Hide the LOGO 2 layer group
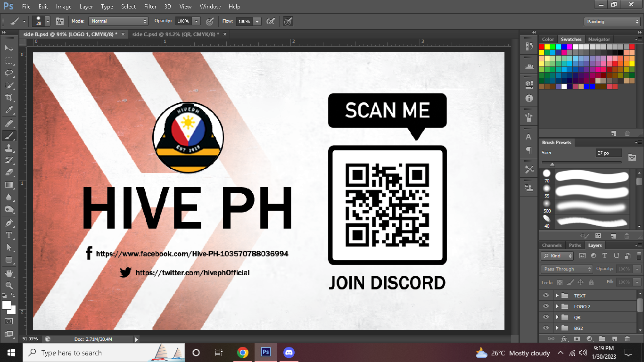The height and width of the screenshot is (362, 644). tap(546, 306)
